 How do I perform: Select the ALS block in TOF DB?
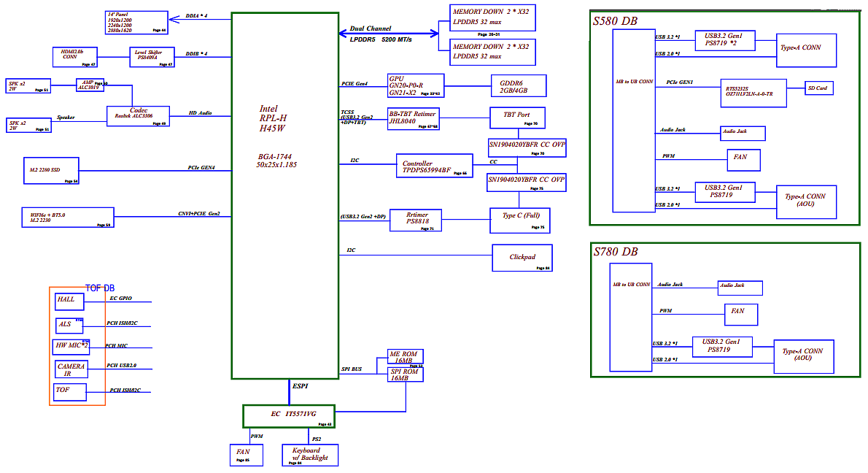[69, 325]
